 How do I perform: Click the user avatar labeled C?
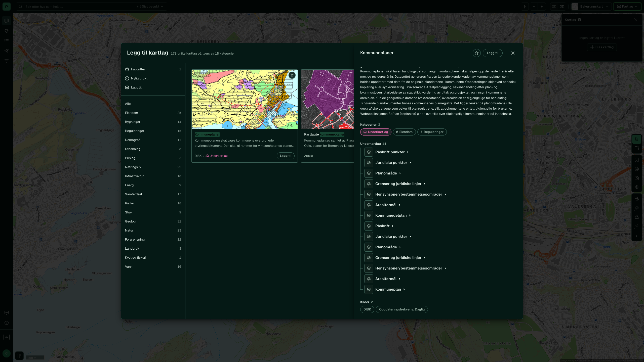[x=7, y=353]
